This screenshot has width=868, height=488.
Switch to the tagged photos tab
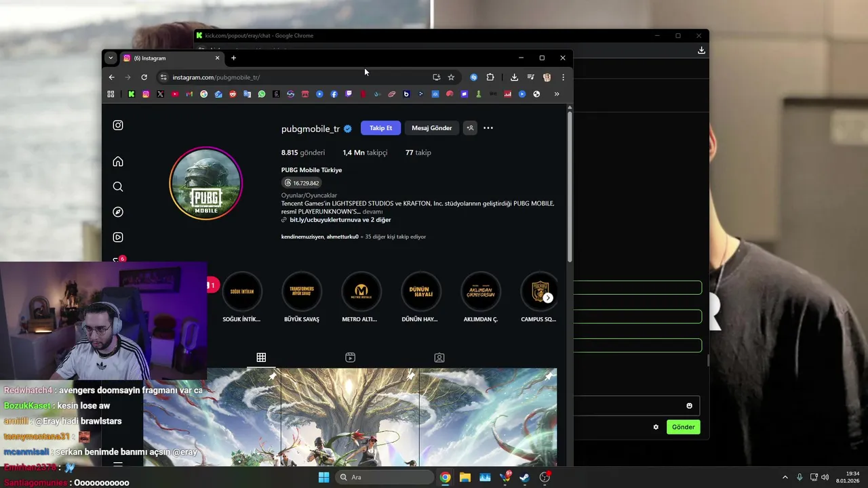[x=439, y=357]
